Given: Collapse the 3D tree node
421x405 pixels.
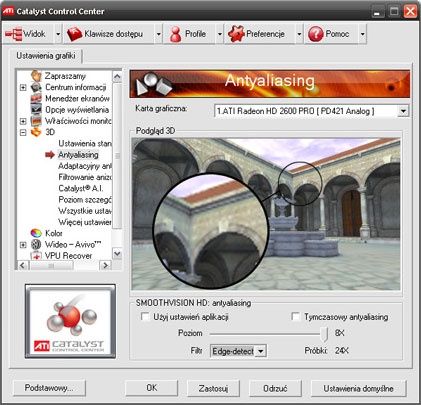Looking at the screenshot, I should [x=23, y=132].
